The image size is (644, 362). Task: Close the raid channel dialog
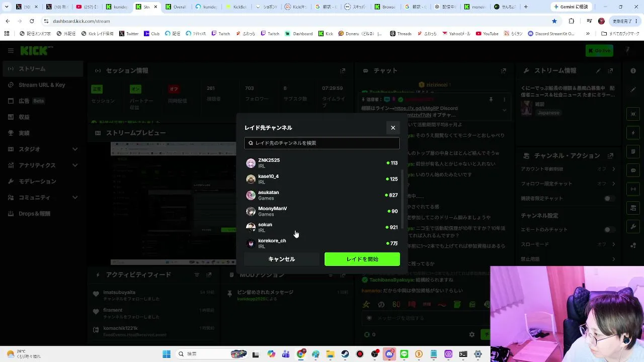[x=393, y=128]
